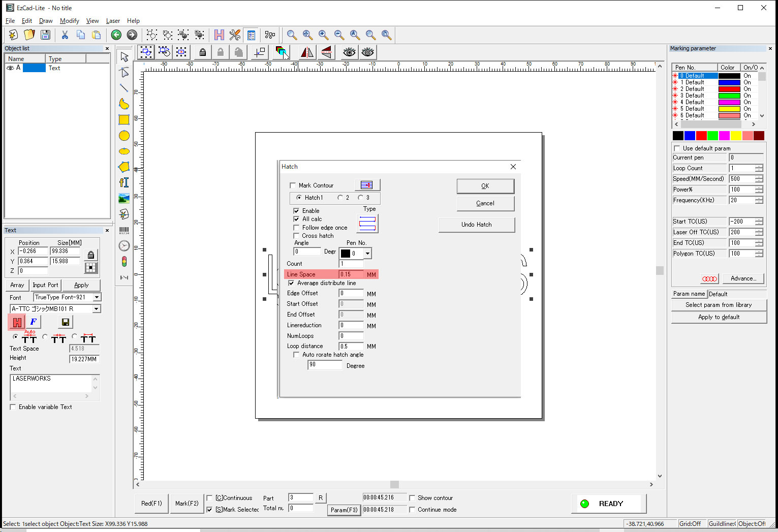
Task: Click the Undo Hatch button
Action: pos(476,225)
